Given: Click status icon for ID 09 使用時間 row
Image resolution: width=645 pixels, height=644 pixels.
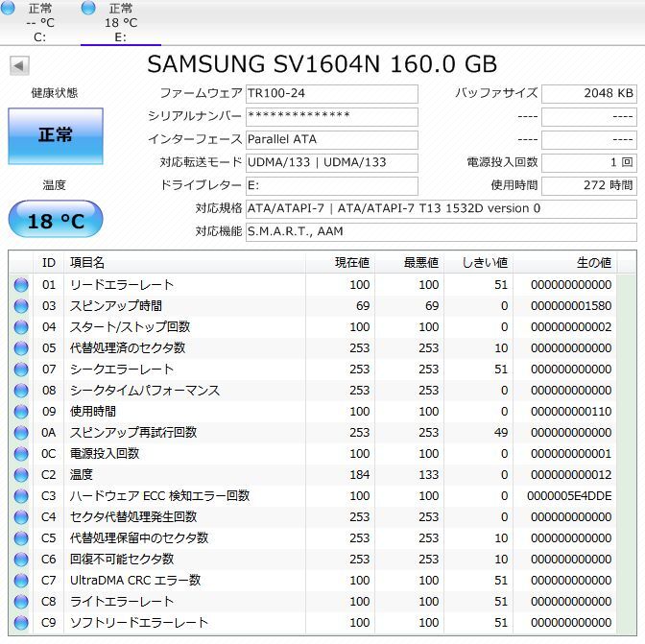Looking at the screenshot, I should 21,412.
